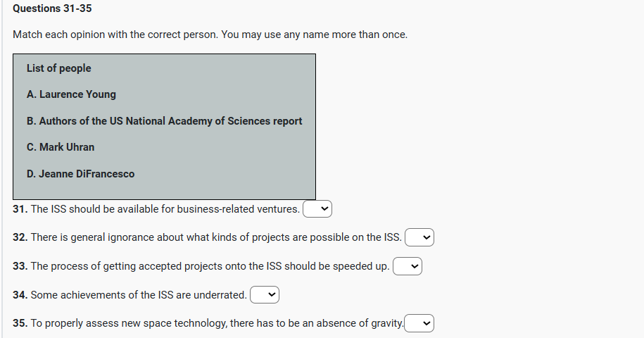Click the 'D. Jeanne DiFrancesco' entry
This screenshot has height=338, width=644.
click(80, 174)
